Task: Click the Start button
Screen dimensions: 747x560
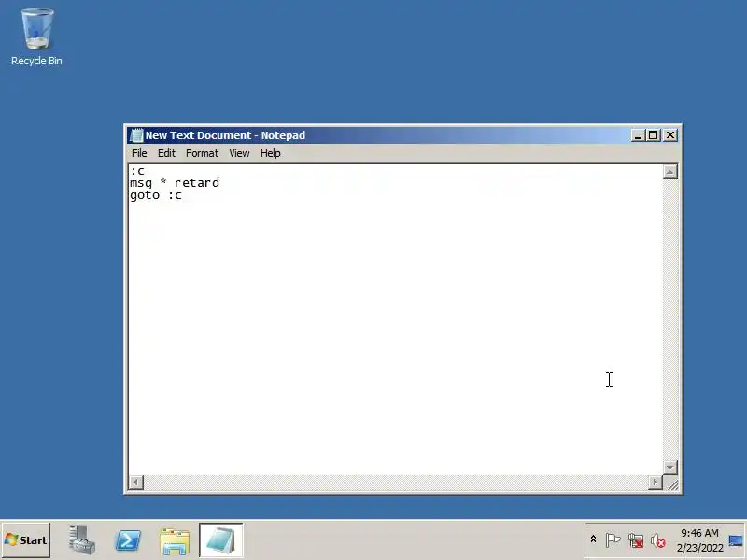Action: (26, 540)
